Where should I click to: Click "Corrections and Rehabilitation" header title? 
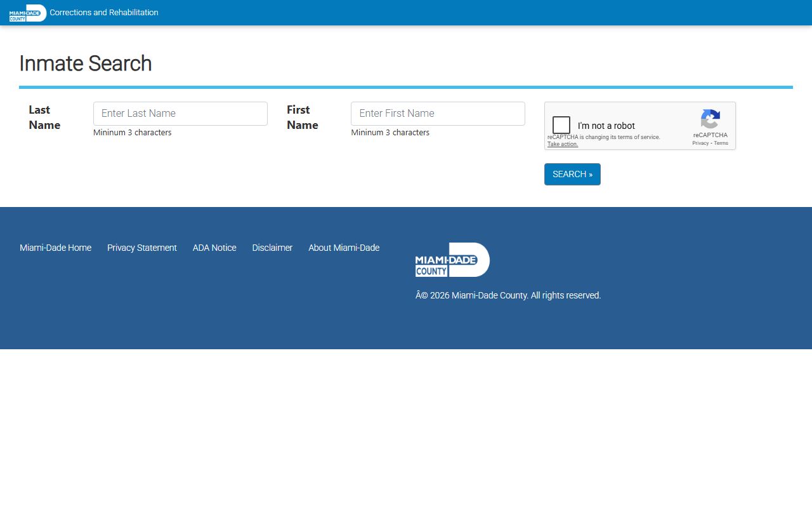click(104, 13)
